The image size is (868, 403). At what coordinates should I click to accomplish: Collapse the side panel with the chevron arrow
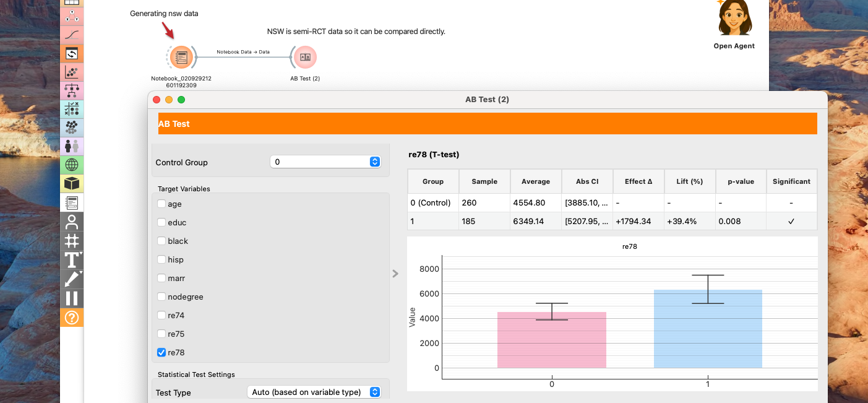[x=395, y=274]
